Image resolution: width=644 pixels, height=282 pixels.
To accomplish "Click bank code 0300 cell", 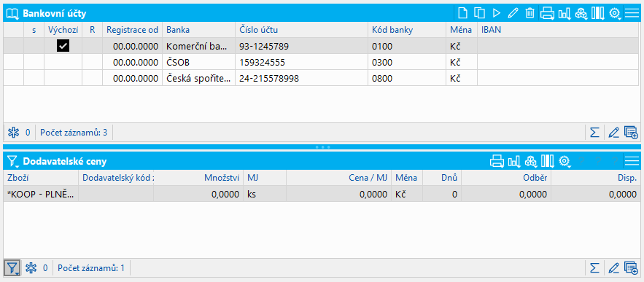I will tap(407, 63).
